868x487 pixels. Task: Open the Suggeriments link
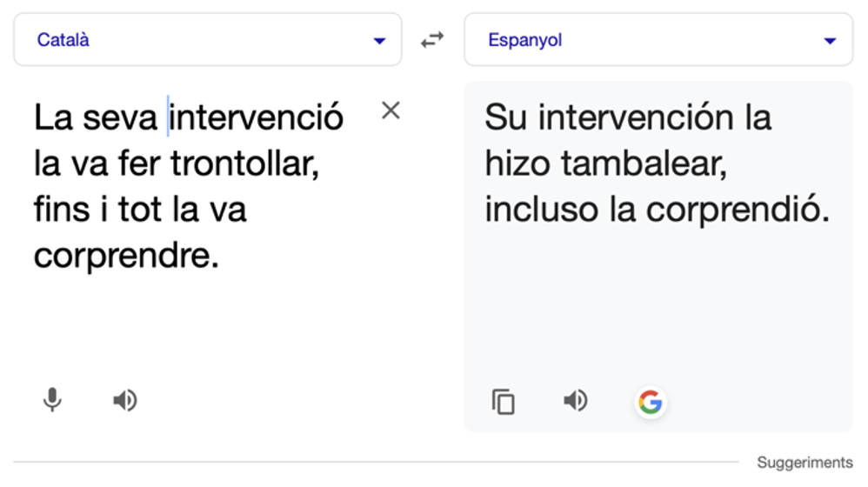pos(805,463)
